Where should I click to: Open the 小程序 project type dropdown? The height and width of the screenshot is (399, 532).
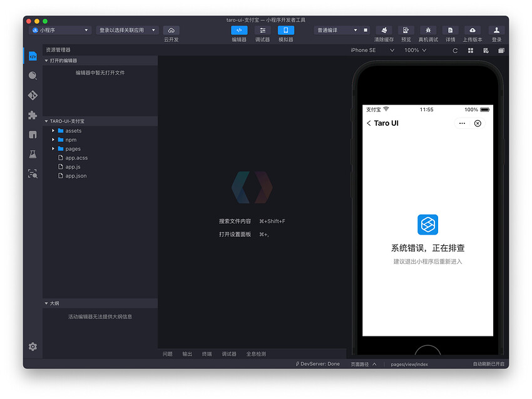click(60, 30)
